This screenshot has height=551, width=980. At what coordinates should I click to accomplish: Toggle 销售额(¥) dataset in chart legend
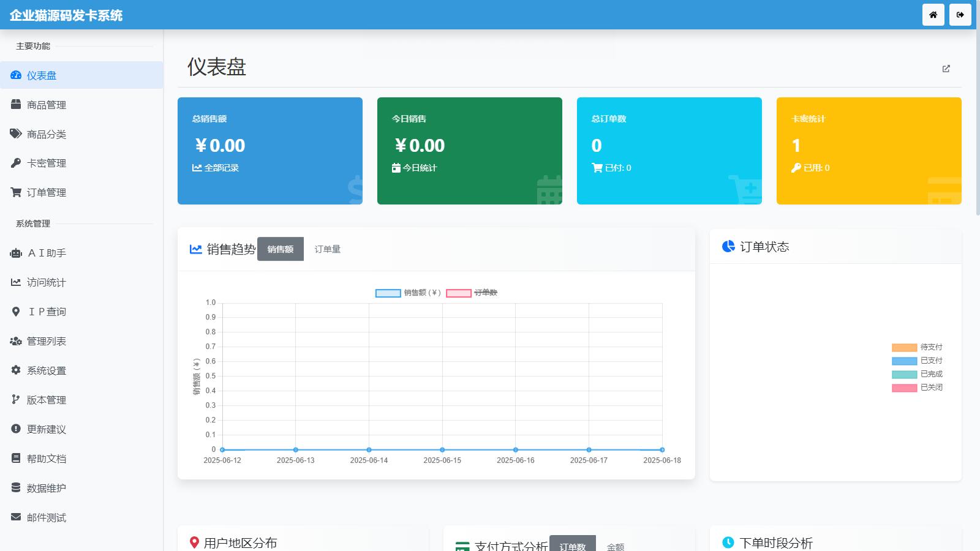(x=408, y=293)
